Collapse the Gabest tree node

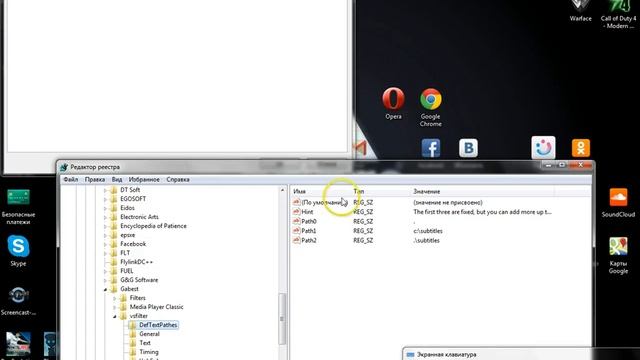[105, 289]
